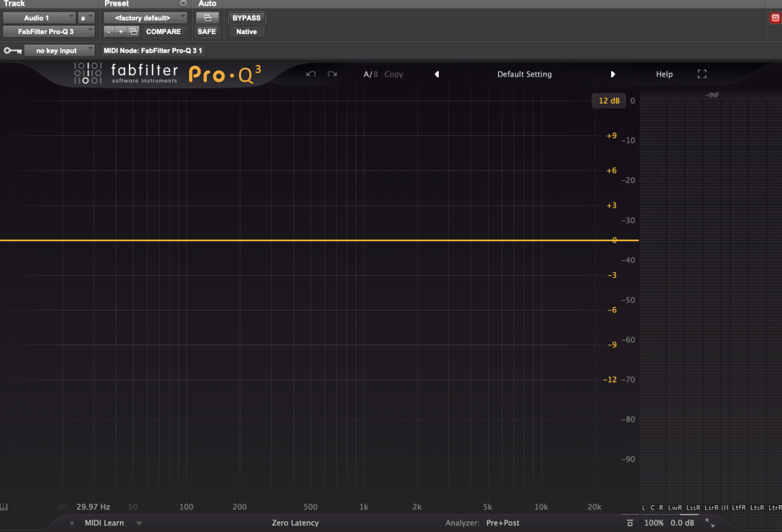Click the yellow EQ curve line
The height and width of the screenshot is (532, 782).
(x=319, y=240)
